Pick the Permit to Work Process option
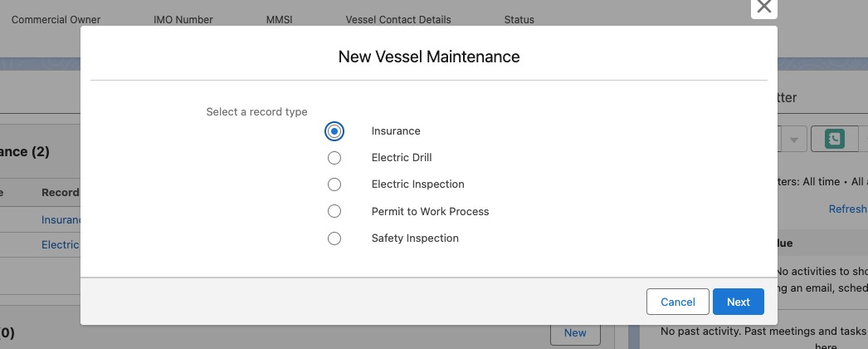The image size is (868, 349). [x=334, y=212]
